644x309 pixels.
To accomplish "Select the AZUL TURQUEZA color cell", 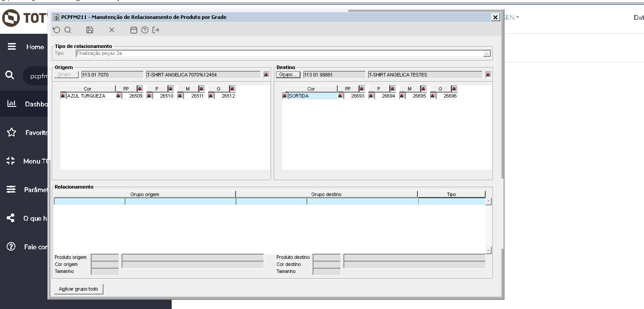I will coord(91,96).
